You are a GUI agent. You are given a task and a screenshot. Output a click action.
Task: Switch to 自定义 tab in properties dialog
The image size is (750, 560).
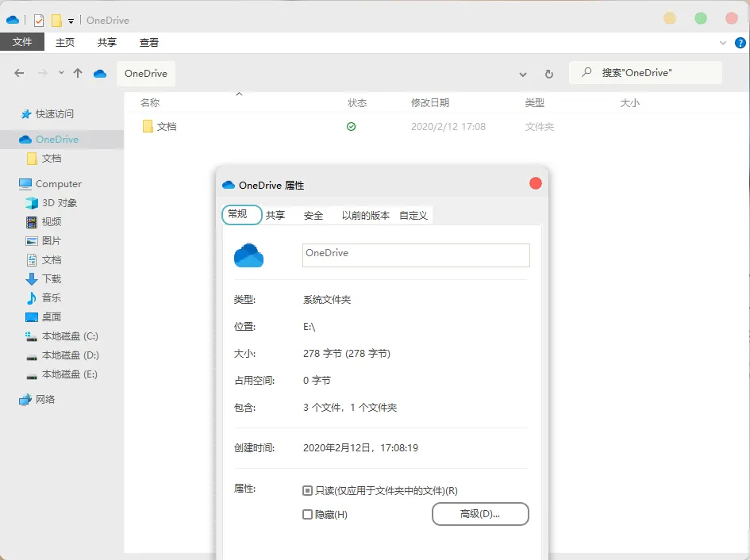[413, 215]
